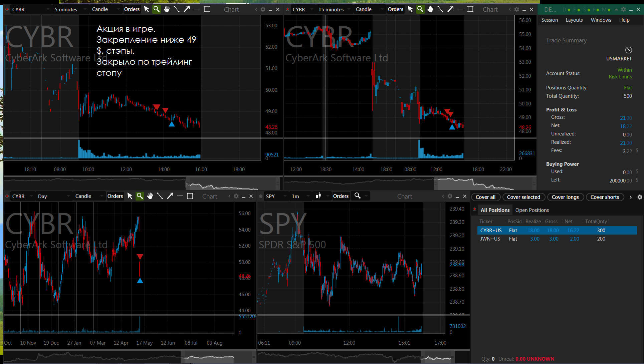The image size is (644, 364).
Task: Click the magnifier tool in the SPY chart
Action: pyautogui.click(x=357, y=196)
